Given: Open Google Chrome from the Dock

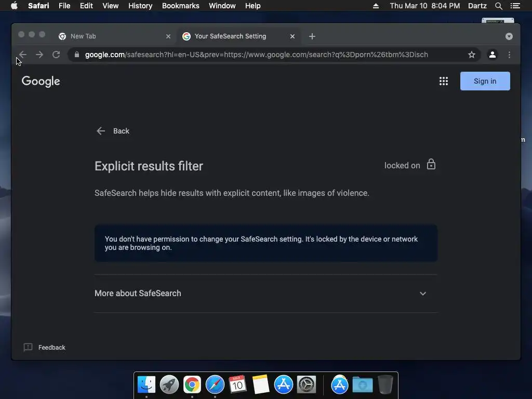Looking at the screenshot, I should [x=192, y=385].
